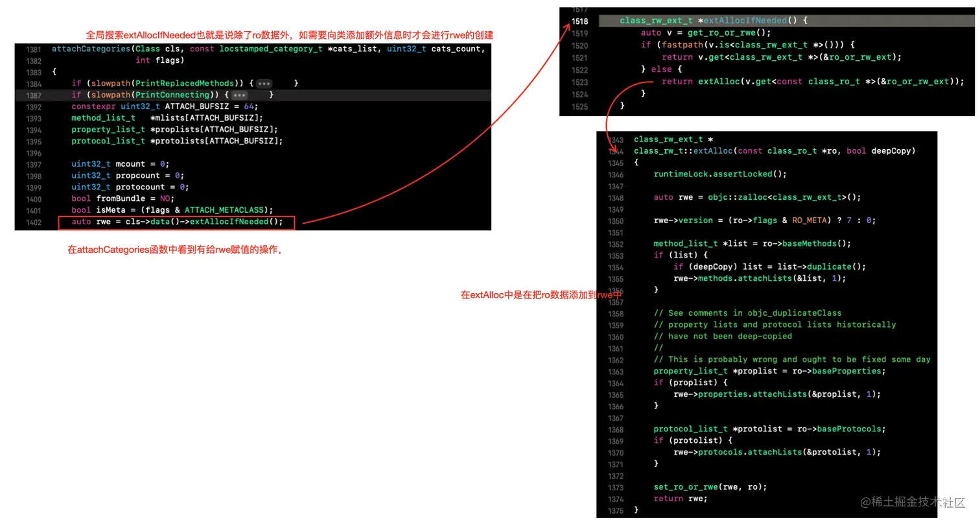Click the '*protolists[ATTACH_BUFSIZ];' declaration
This screenshot has height=524, width=980.
pyautogui.click(x=216, y=141)
